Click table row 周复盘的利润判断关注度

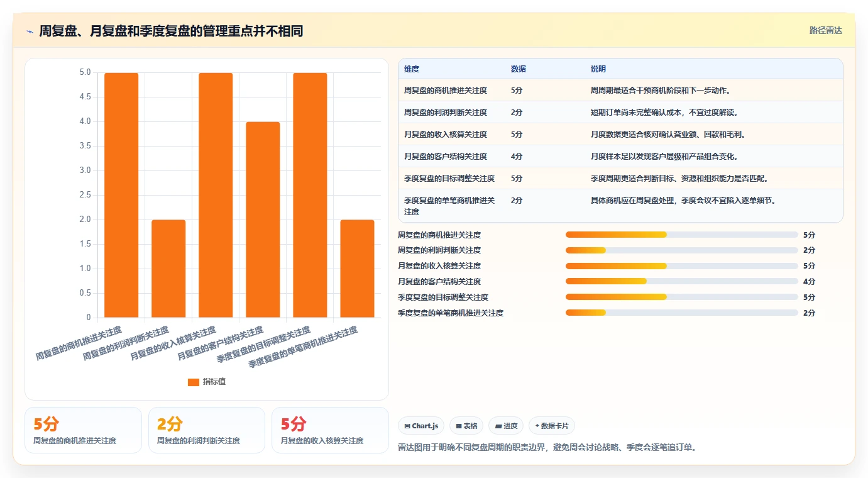[x=620, y=112]
